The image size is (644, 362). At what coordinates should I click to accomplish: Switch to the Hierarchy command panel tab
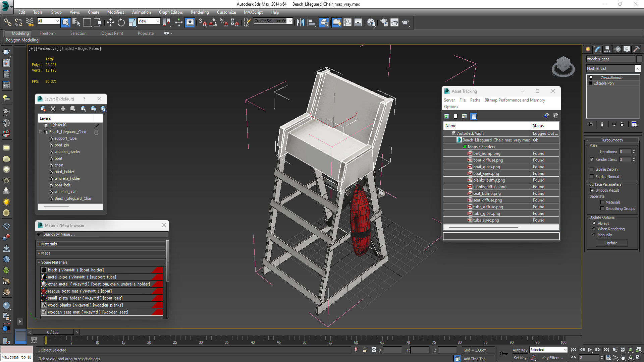(x=607, y=49)
